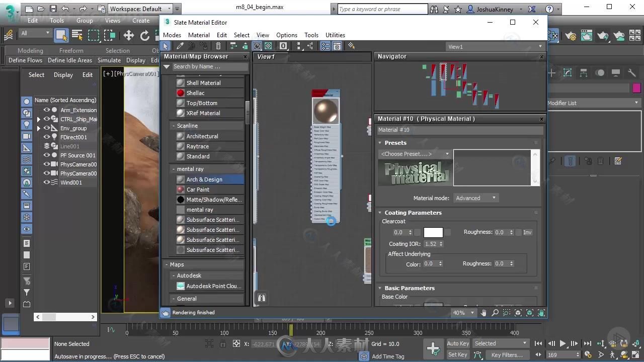Open the Modes menu in Slate Material Editor

172,35
